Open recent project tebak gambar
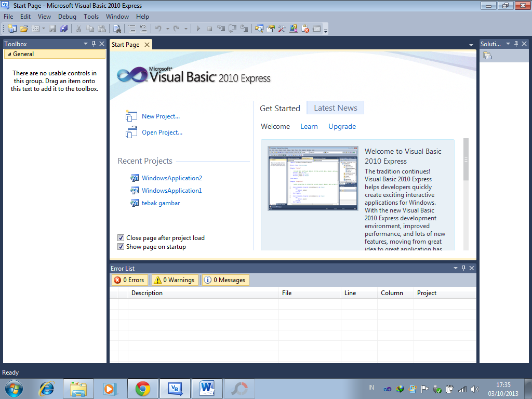The width and height of the screenshot is (532, 399). point(161,203)
